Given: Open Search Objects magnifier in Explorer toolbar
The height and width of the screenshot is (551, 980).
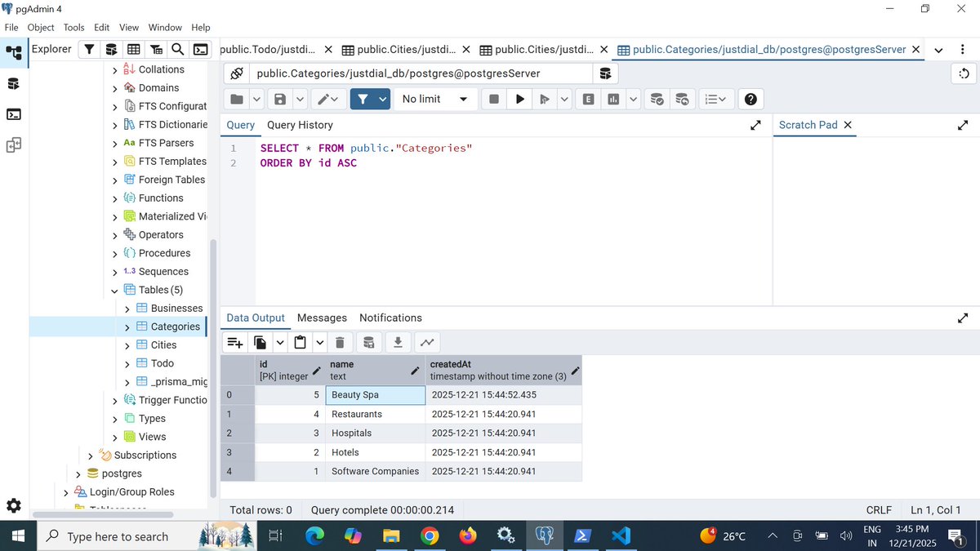Looking at the screenshot, I should pos(177,49).
